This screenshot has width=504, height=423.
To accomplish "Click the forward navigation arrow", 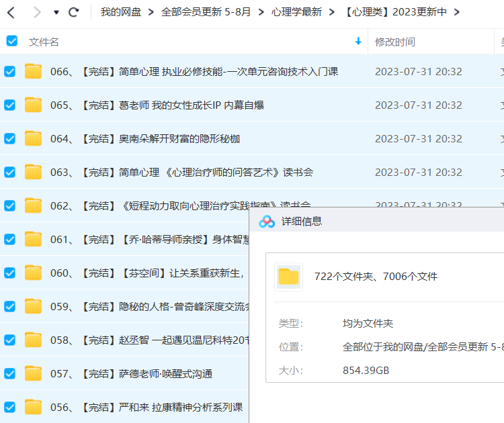I will [36, 12].
